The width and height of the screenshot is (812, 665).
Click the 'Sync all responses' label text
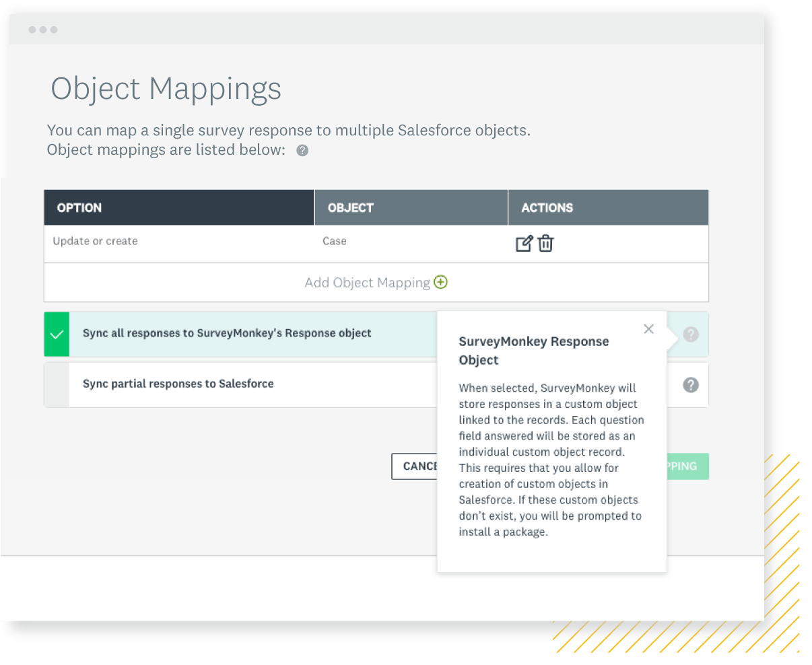227,333
